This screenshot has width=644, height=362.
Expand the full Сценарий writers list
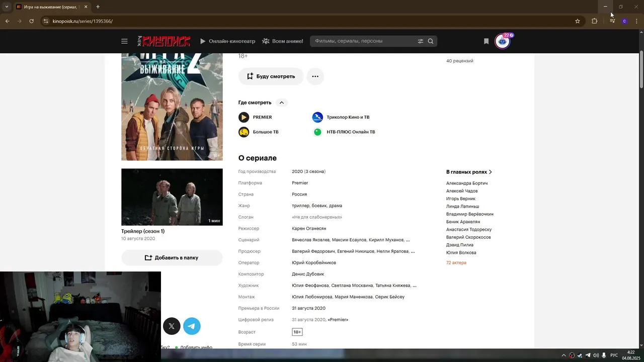[408, 240]
